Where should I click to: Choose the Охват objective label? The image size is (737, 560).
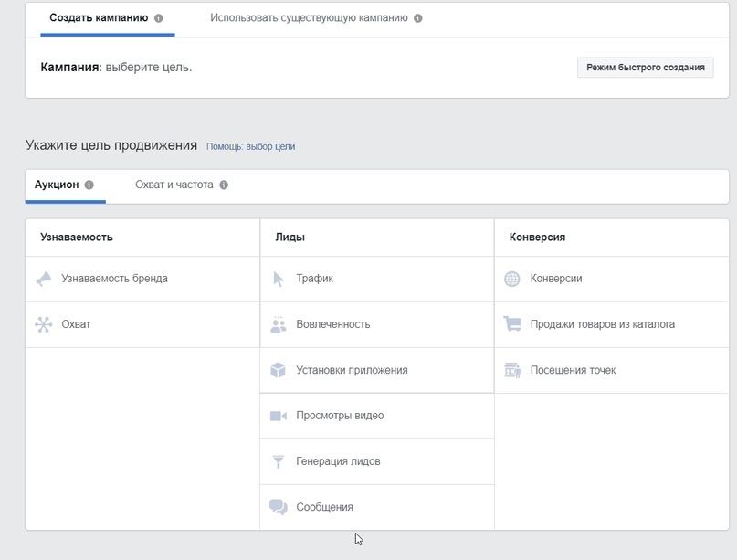coord(76,324)
